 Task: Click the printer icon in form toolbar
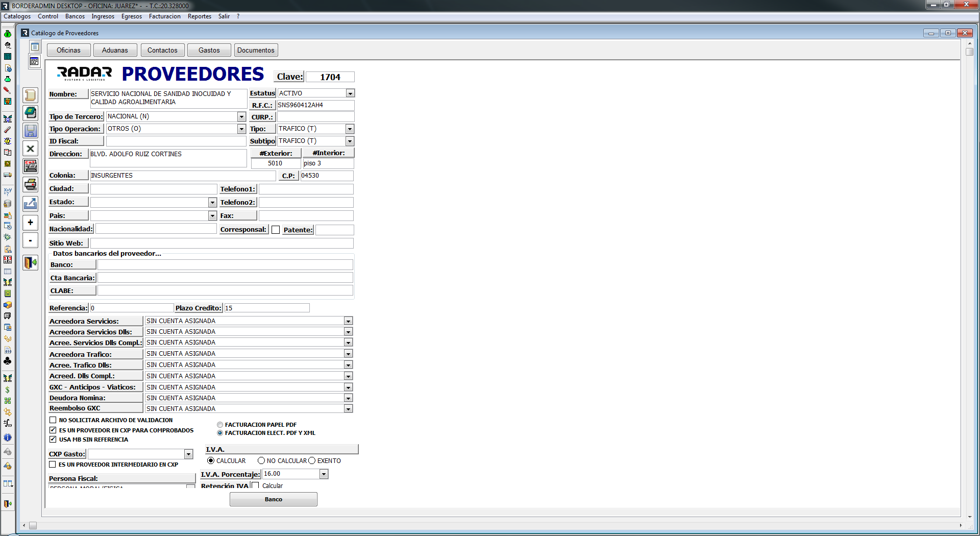[x=31, y=184]
